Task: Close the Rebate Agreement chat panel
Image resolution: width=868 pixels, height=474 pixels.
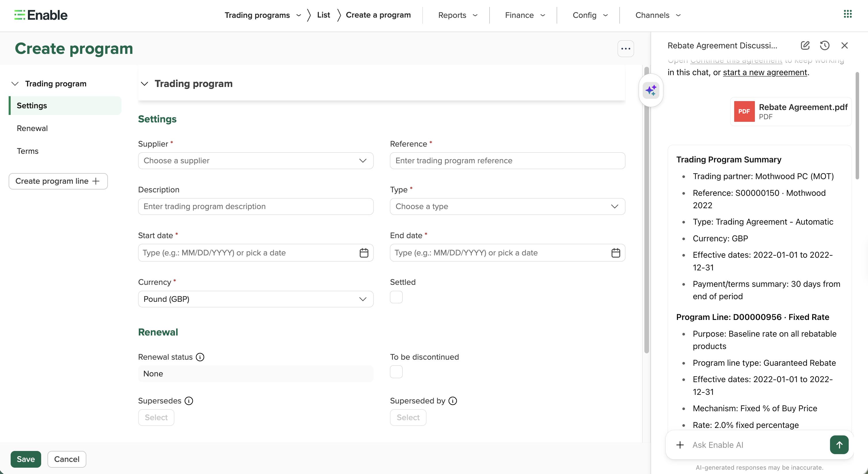Action: pyautogui.click(x=844, y=45)
